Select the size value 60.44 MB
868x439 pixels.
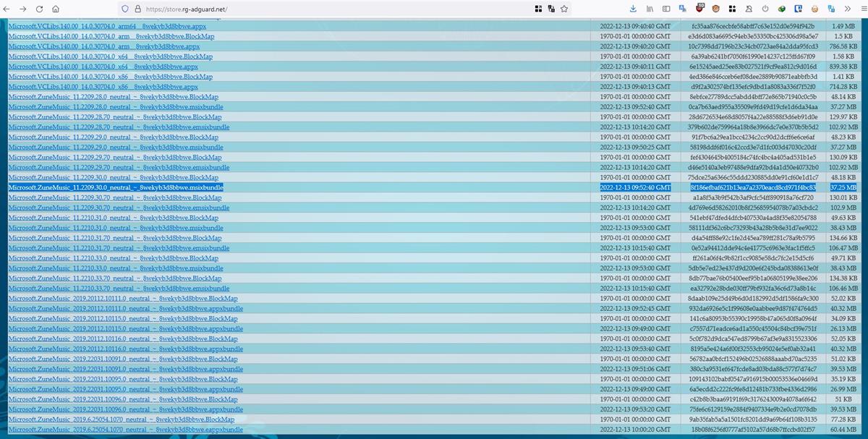(x=843, y=430)
